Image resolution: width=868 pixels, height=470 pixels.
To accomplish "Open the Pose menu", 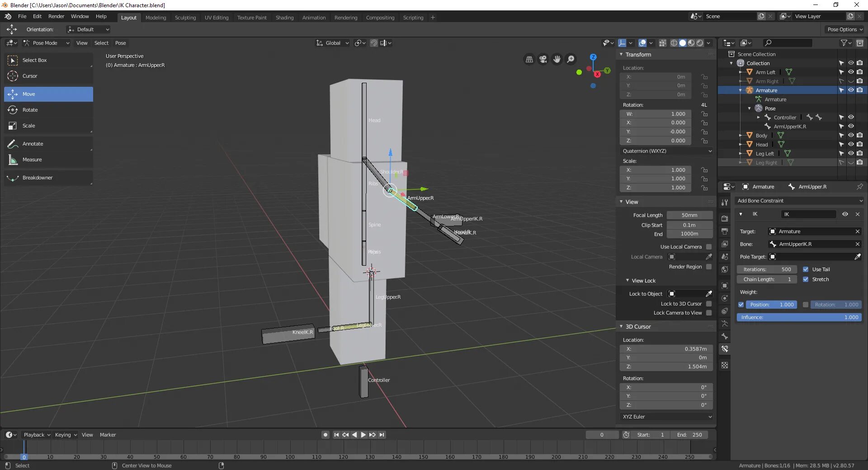I will 120,43.
